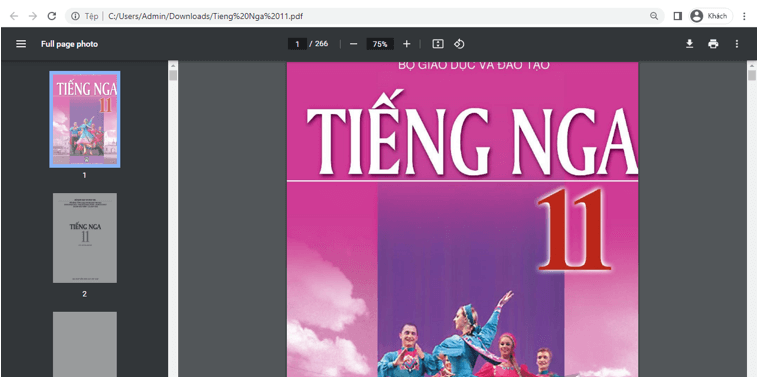Screen dimensions: 770x377
Task: Click the page label '2' under the thumbnail
Action: (84, 294)
